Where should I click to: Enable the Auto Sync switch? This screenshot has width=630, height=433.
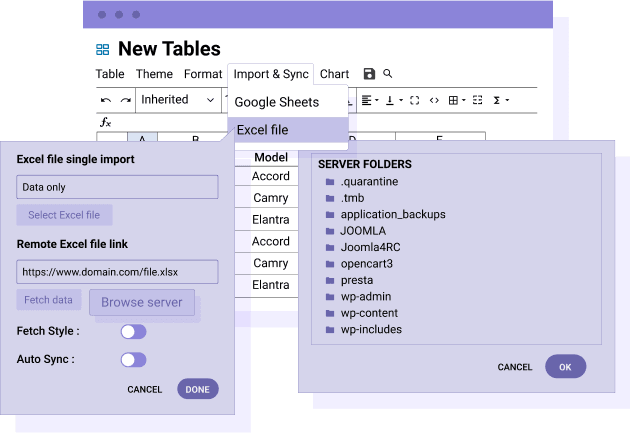tap(133, 359)
